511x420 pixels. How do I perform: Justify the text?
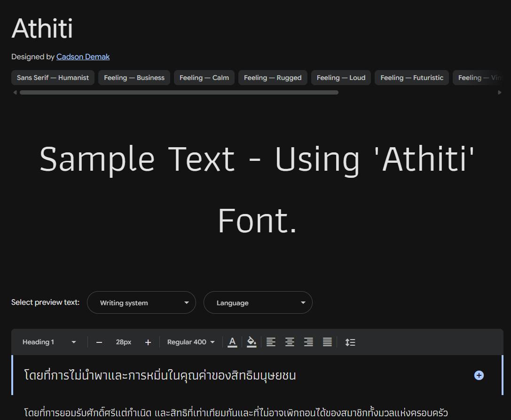[327, 342]
